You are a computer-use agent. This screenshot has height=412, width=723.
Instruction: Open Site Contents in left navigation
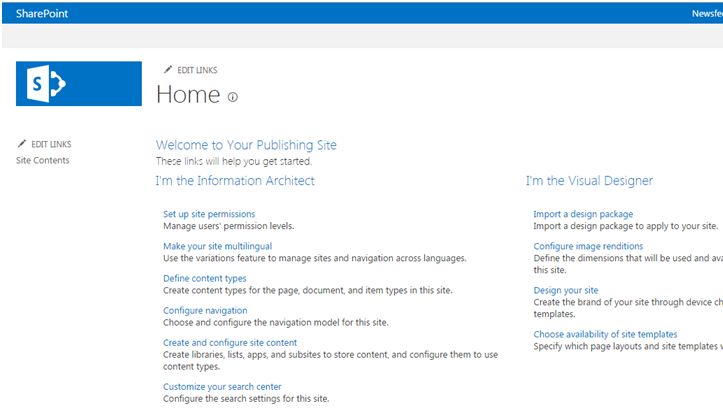point(43,160)
